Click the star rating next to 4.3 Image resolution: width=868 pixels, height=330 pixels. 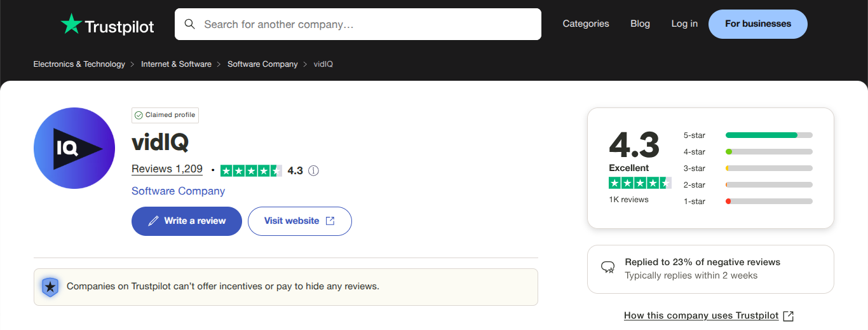coord(251,170)
